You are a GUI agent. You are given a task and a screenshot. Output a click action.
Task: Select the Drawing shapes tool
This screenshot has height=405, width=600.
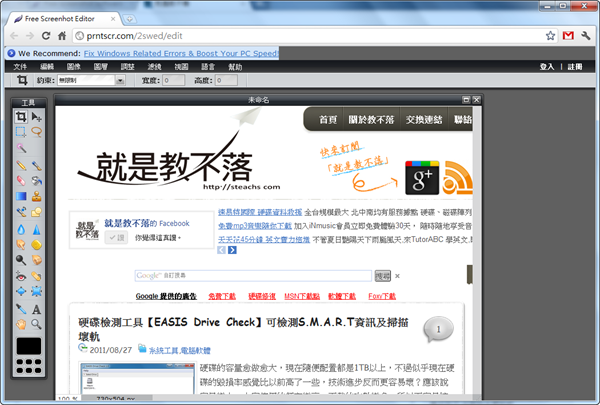click(37, 212)
